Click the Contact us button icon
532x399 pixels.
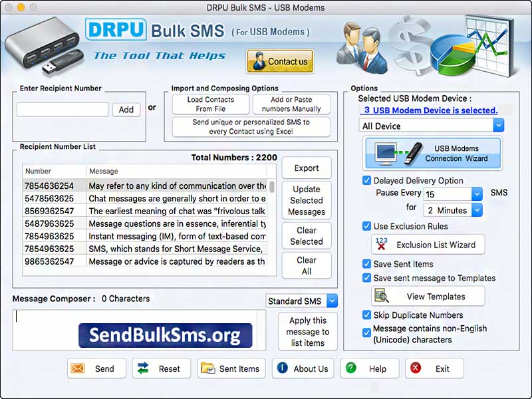tap(260, 61)
